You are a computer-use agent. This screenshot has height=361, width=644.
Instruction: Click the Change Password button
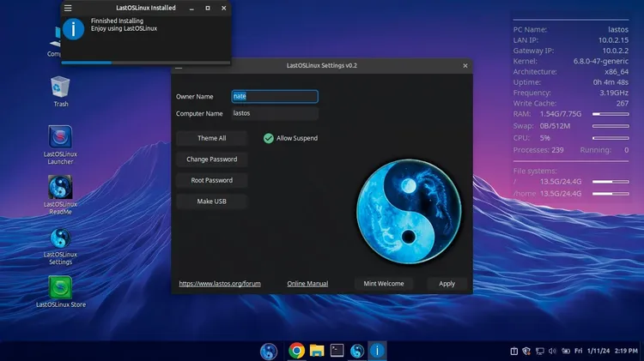(x=211, y=159)
